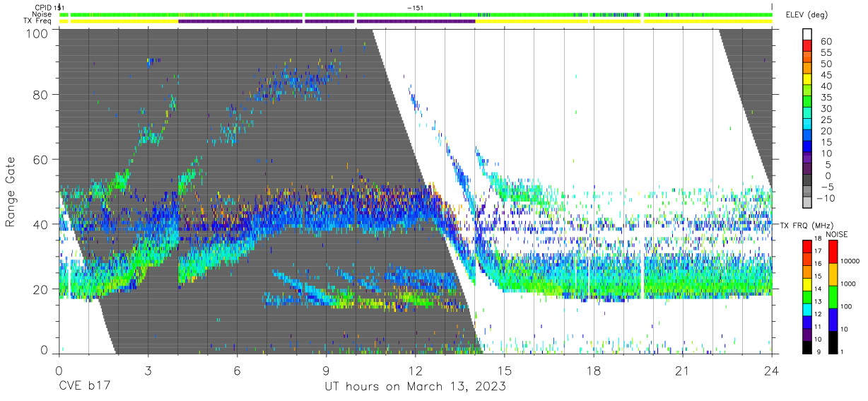Click the 'CVE b17' radar beam label
The width and height of the screenshot is (868, 401).
83,387
